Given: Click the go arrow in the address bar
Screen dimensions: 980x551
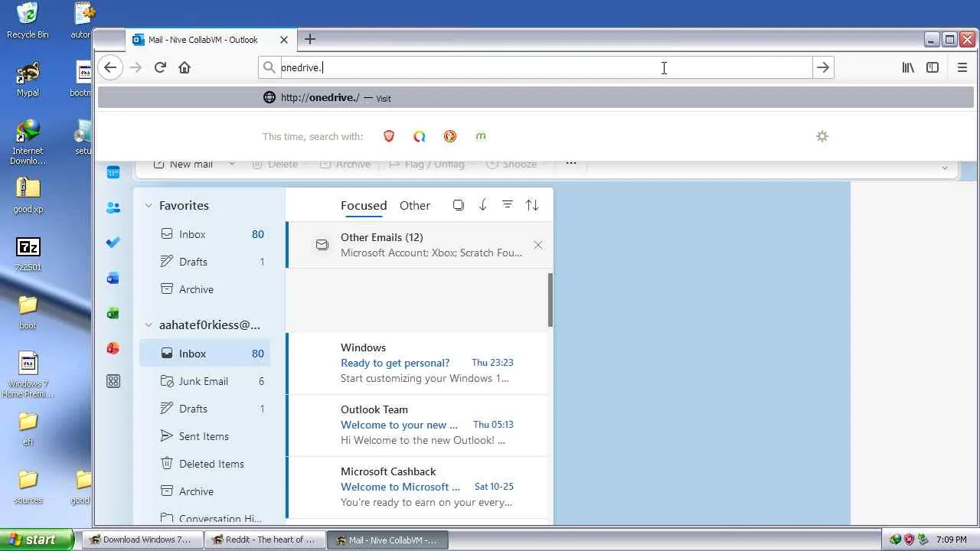Looking at the screenshot, I should [823, 67].
